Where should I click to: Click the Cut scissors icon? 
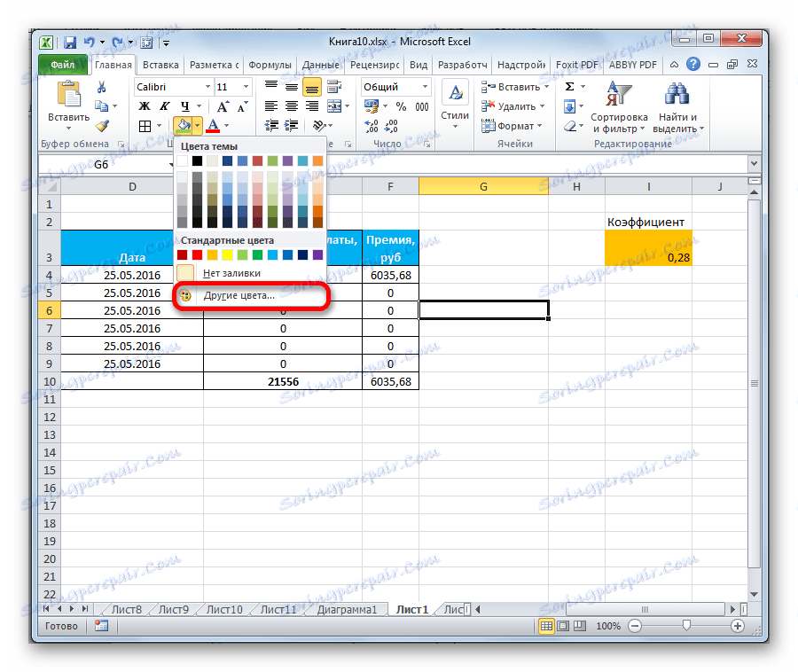(x=102, y=88)
